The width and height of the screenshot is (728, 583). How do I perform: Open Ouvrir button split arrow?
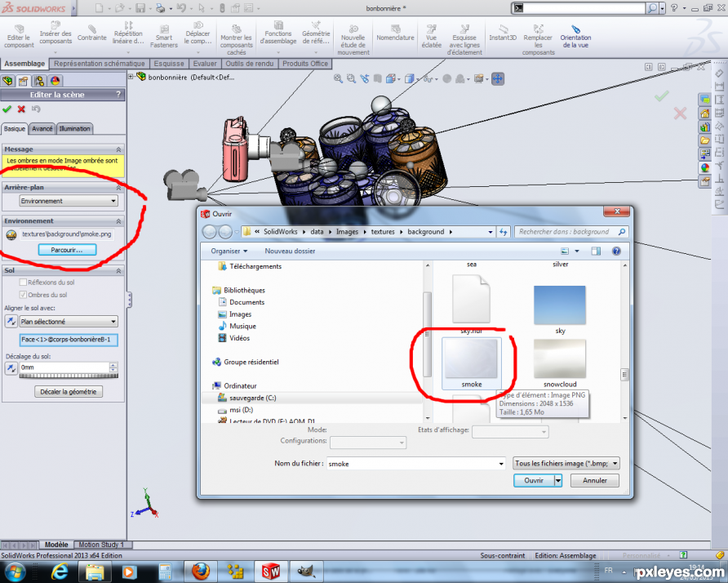click(x=558, y=480)
